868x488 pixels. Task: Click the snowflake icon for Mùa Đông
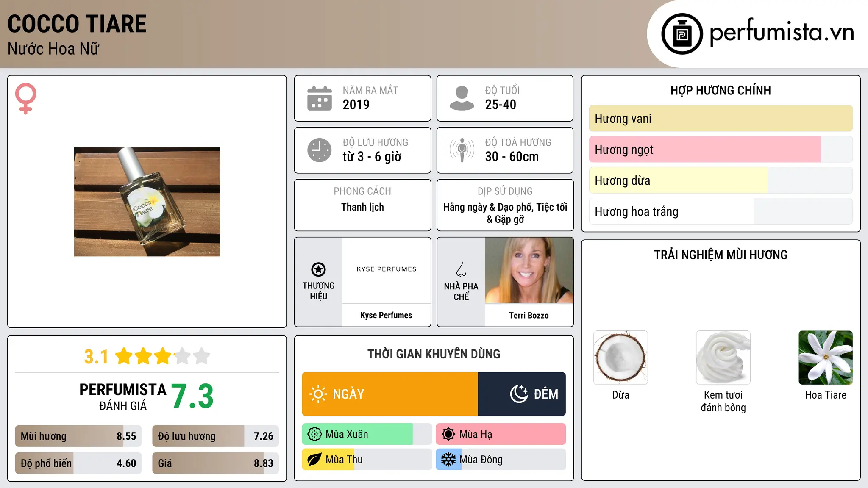(448, 460)
